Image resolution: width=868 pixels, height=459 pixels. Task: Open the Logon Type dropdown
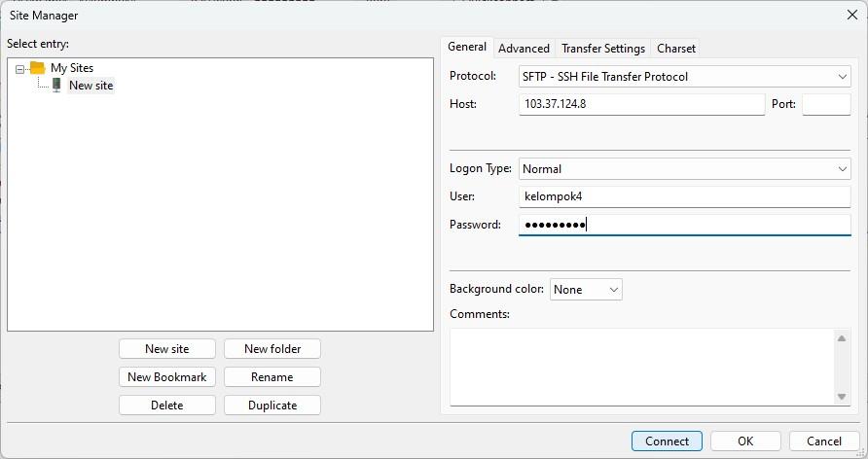[685, 168]
